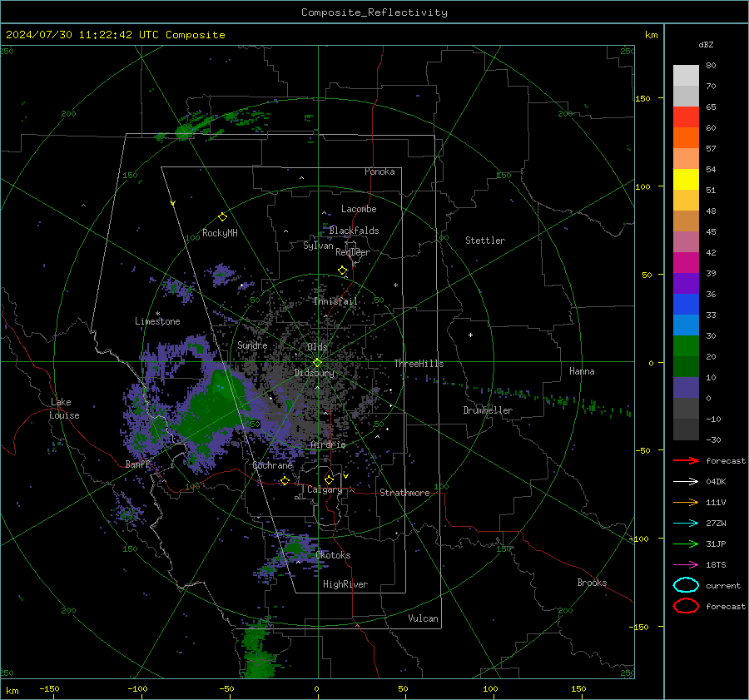Click the 'km' label at top right
This screenshot has width=749, height=700.
651,35
